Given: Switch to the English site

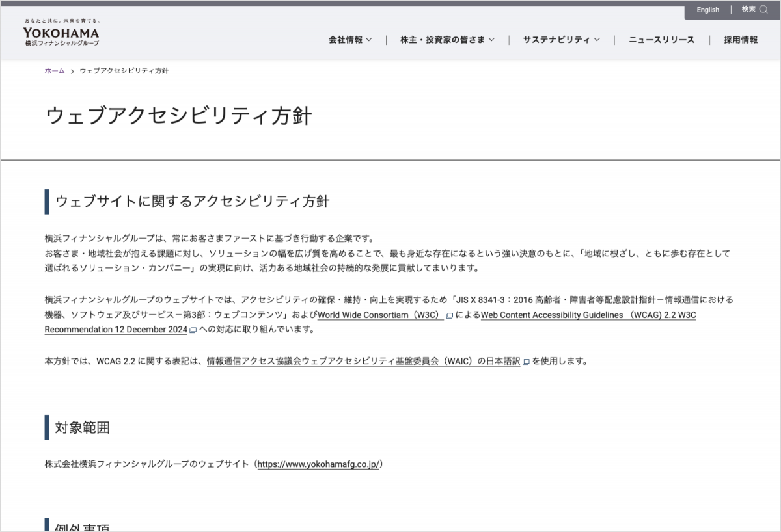Looking at the screenshot, I should pos(707,10).
